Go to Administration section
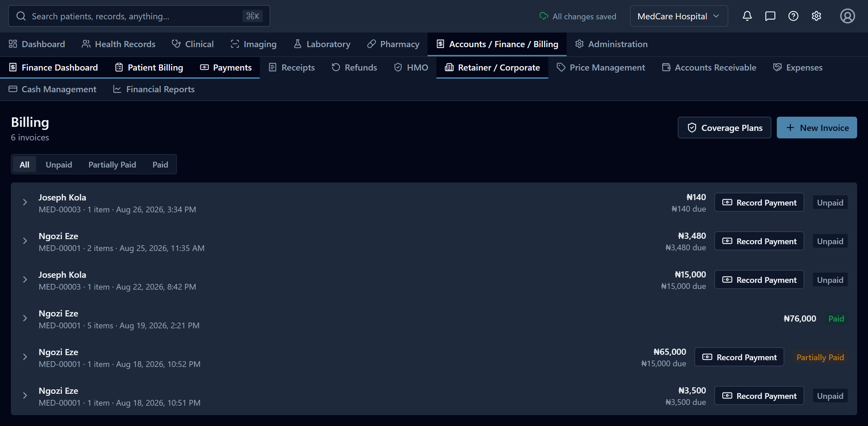This screenshot has width=868, height=426. pyautogui.click(x=611, y=44)
